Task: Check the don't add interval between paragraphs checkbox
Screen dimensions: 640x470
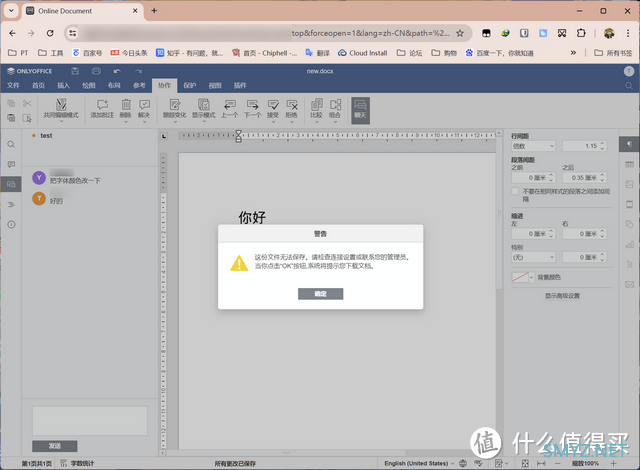Action: (515, 191)
